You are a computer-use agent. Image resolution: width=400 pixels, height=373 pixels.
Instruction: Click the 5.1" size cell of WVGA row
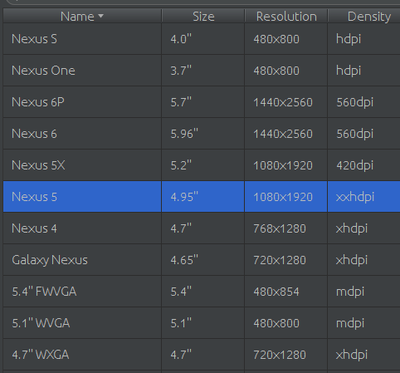(203, 323)
